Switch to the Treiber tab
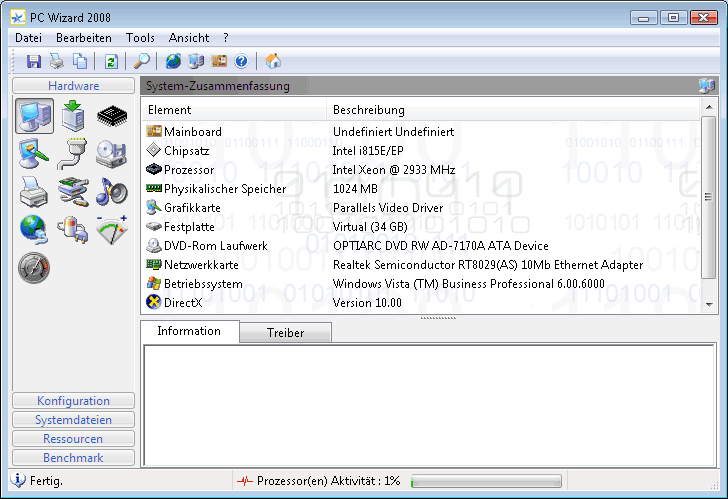This screenshot has width=728, height=499. (286, 333)
